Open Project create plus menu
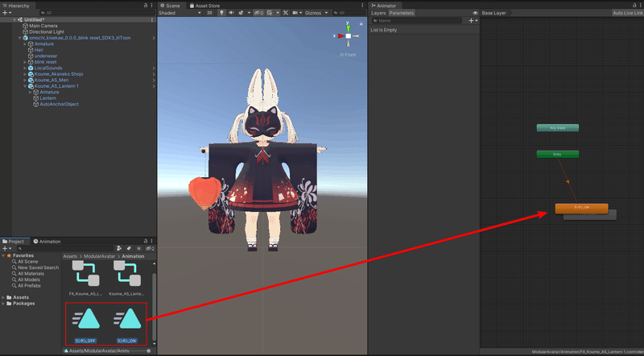The image size is (644, 356). pyautogui.click(x=6, y=248)
